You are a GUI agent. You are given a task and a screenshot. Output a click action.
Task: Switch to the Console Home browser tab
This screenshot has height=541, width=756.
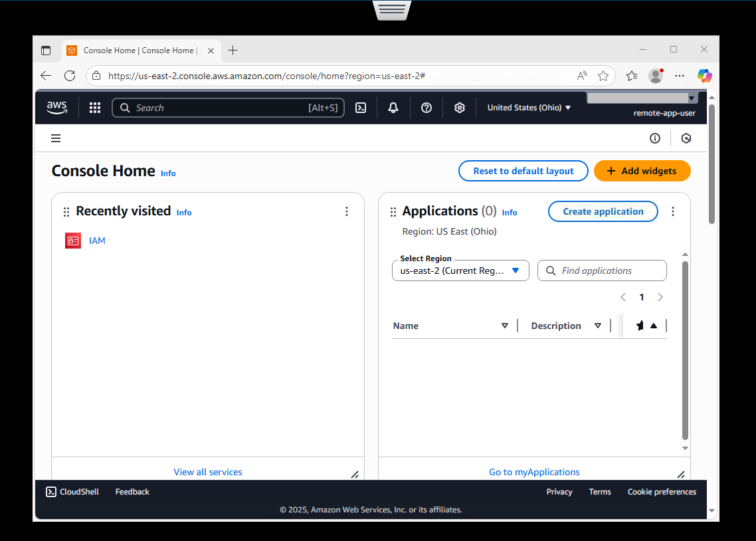pos(138,51)
